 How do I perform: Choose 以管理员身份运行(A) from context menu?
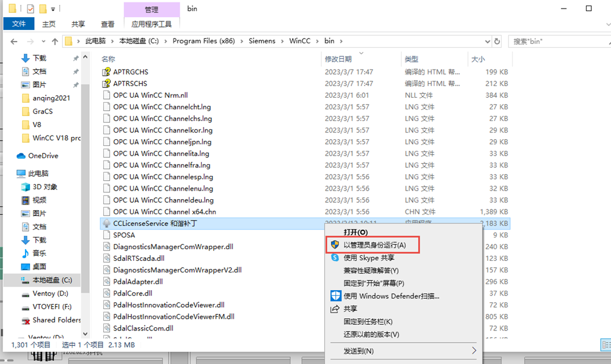coord(374,245)
